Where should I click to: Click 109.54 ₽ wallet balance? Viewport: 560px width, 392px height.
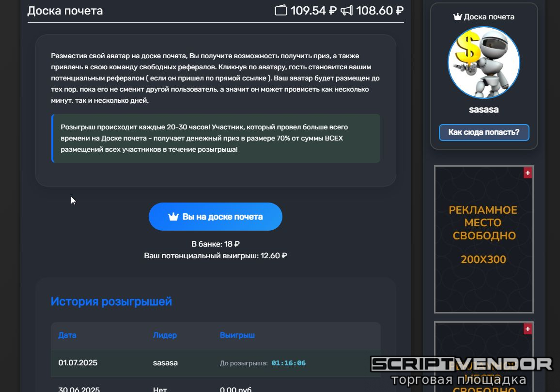click(313, 10)
